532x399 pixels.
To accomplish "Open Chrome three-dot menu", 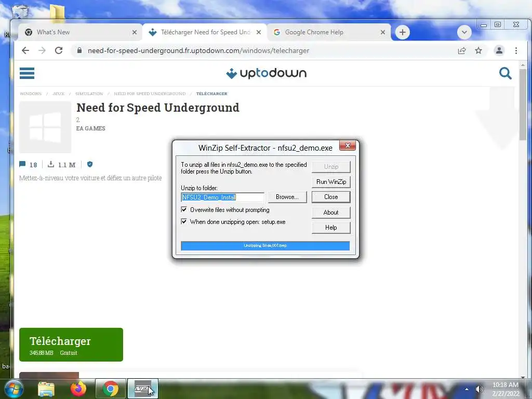I will tap(516, 50).
